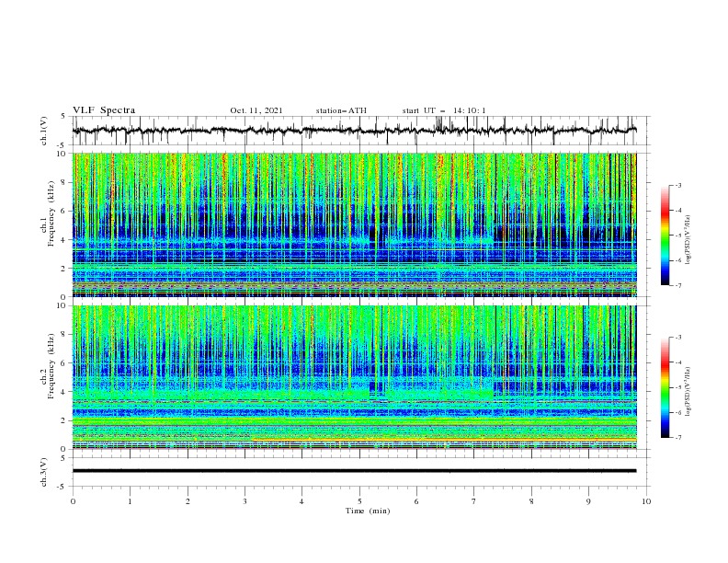The width and height of the screenshot is (728, 563).
Task: Click the "Time (min)" axis title
Action: click(368, 511)
